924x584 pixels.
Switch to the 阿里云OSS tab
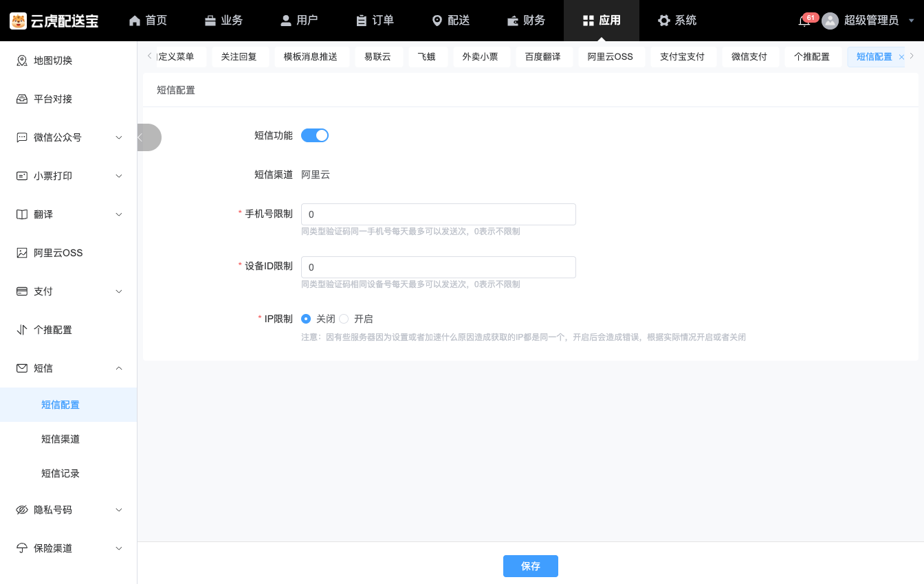pos(610,57)
